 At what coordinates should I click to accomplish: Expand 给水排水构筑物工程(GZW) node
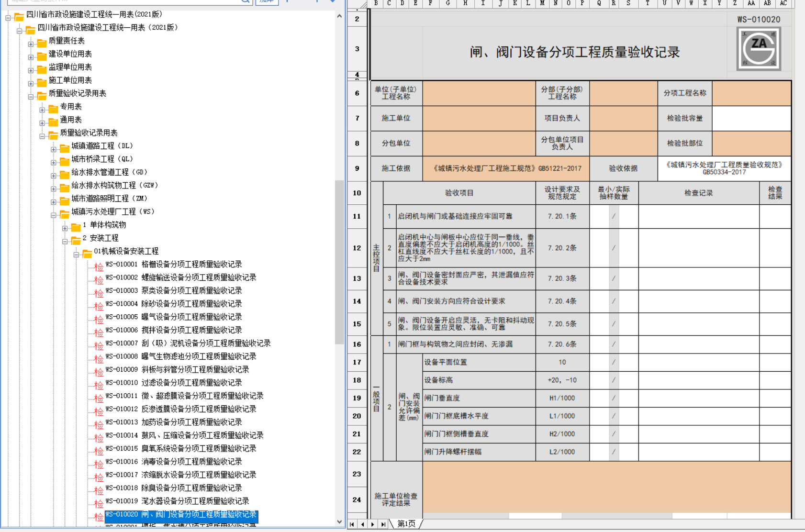coord(54,189)
